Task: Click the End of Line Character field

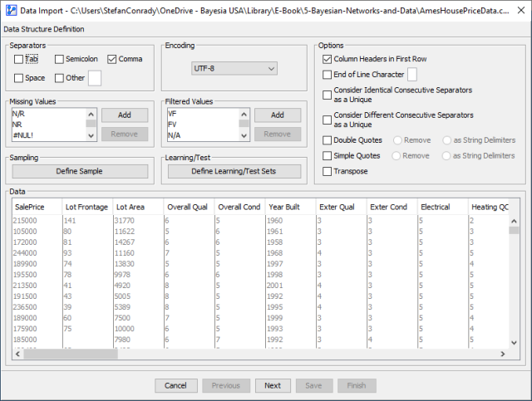Action: pos(412,74)
